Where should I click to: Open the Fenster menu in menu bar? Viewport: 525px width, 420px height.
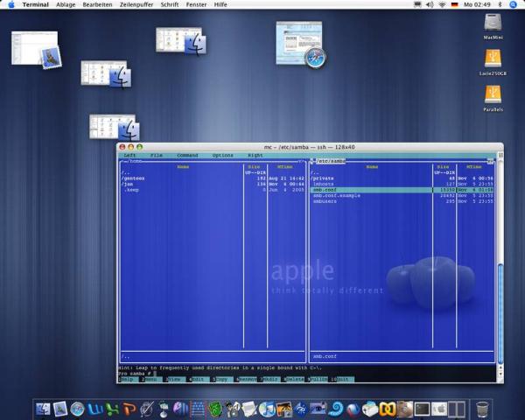point(196,4)
